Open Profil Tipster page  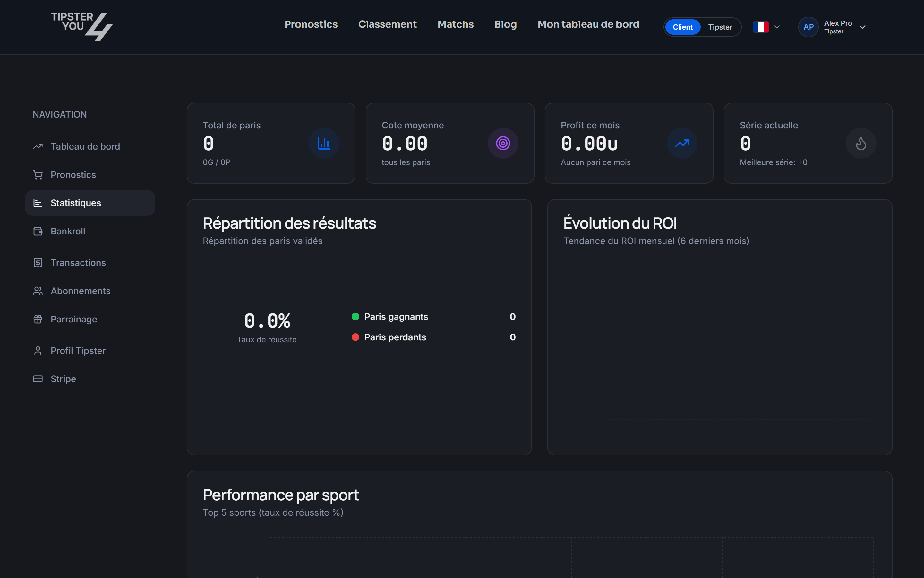90,351
